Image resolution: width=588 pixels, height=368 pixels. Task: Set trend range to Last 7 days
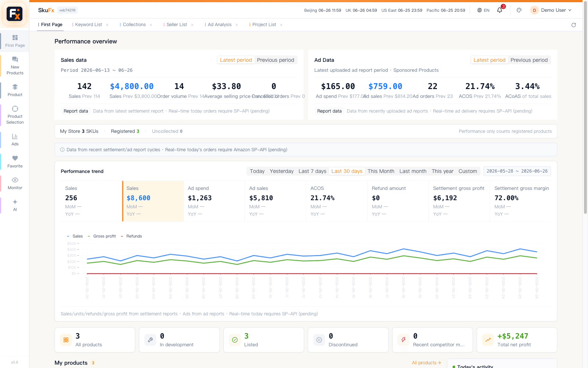(x=312, y=171)
